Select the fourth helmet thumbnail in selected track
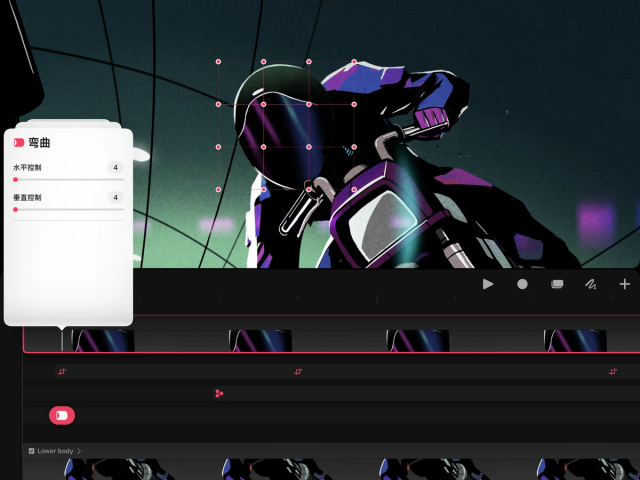The width and height of the screenshot is (640, 480). [x=575, y=340]
